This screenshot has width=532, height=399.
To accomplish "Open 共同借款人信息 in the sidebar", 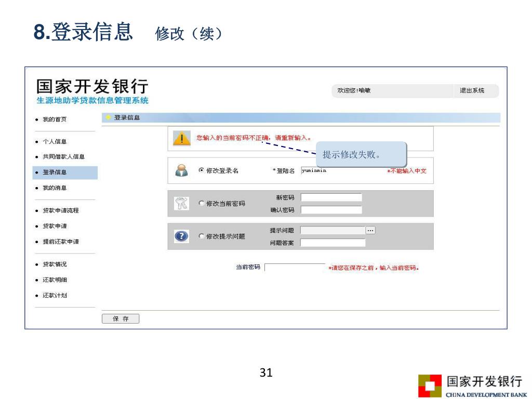I will click(63, 157).
